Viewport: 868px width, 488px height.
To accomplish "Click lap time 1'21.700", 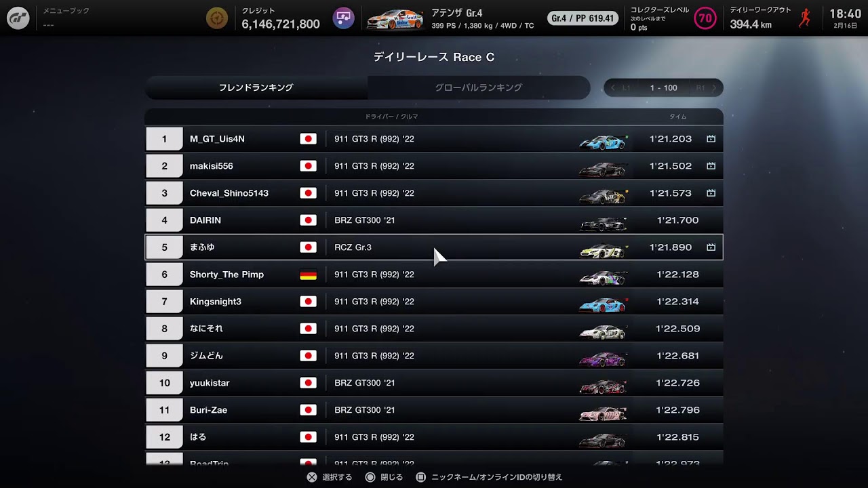I will pyautogui.click(x=677, y=220).
